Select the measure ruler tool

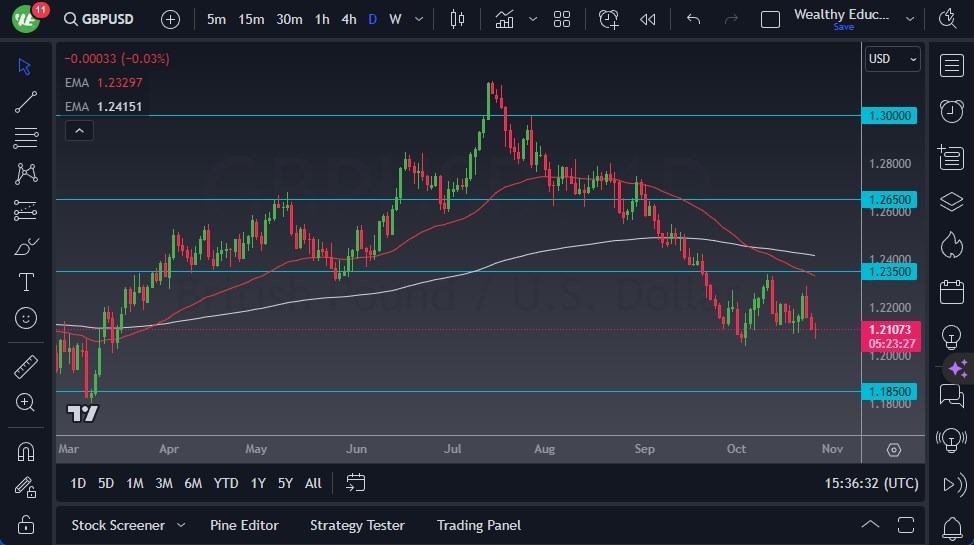tap(26, 367)
